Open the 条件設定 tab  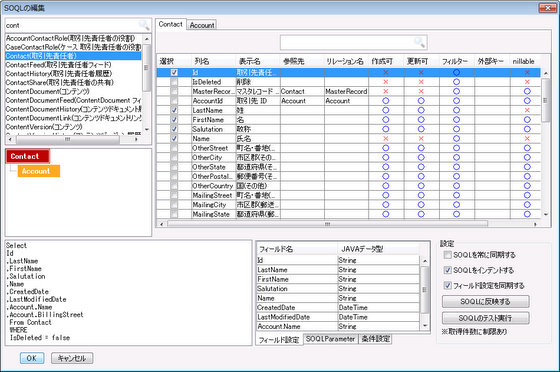pyautogui.click(x=375, y=339)
